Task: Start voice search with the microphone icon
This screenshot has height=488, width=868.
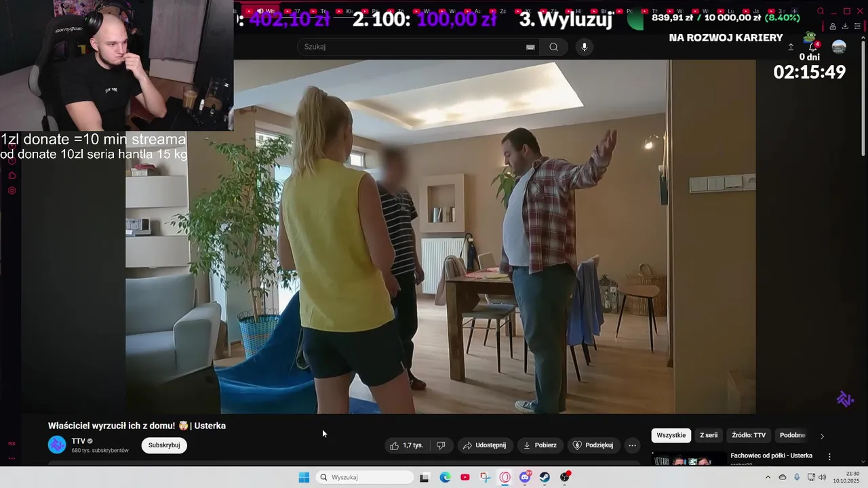Action: (x=585, y=47)
